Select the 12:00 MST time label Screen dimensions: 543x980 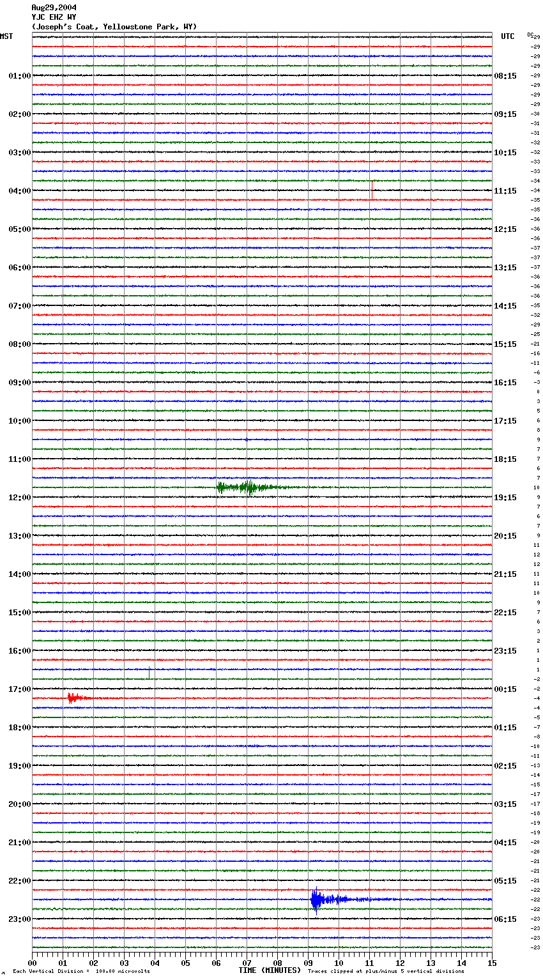coord(20,498)
